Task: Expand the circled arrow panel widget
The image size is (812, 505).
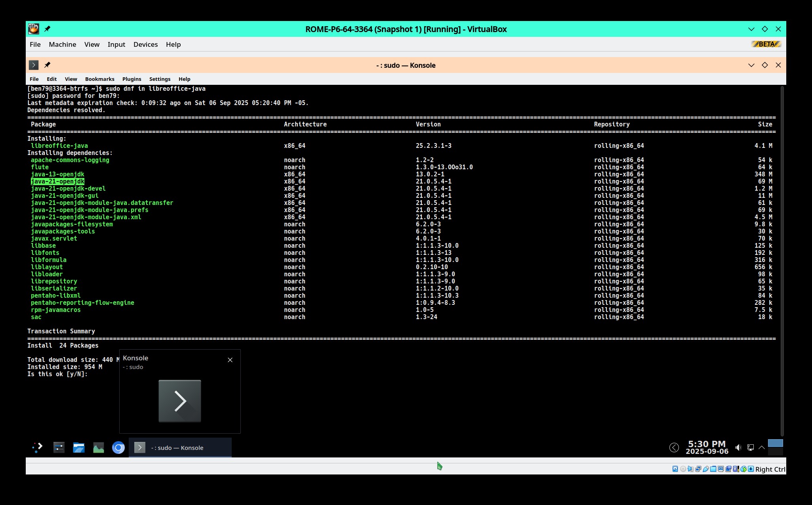Action: click(674, 448)
